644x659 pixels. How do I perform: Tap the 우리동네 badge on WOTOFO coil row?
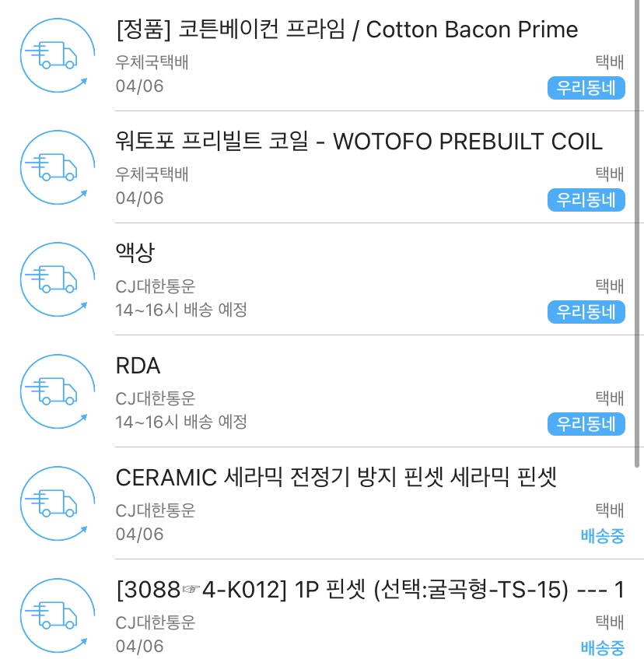pos(586,200)
